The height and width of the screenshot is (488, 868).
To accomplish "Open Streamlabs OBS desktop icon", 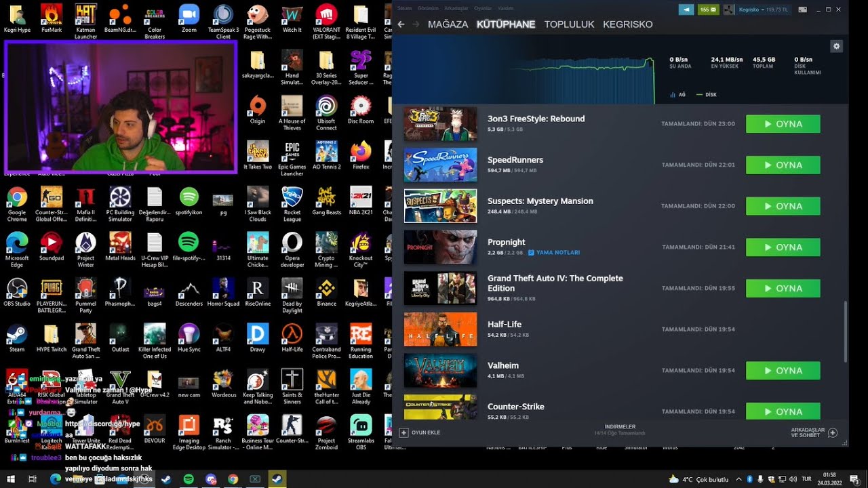I will (361, 433).
